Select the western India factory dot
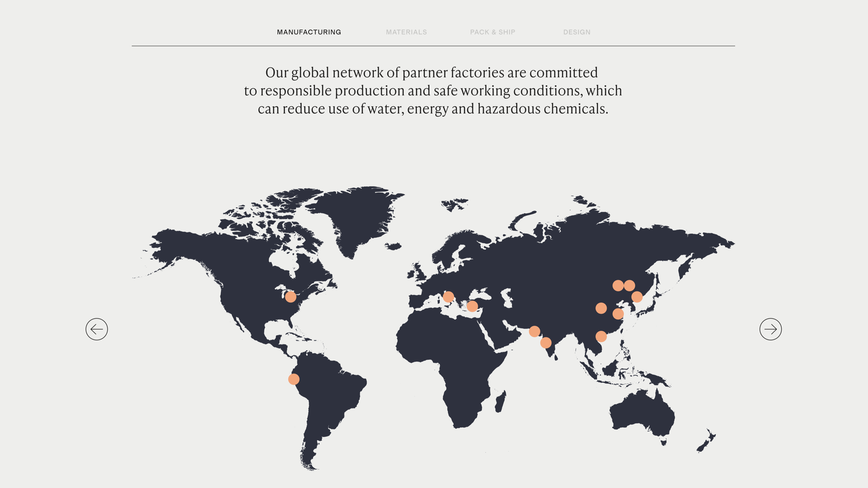This screenshot has height=488, width=868. tap(546, 343)
